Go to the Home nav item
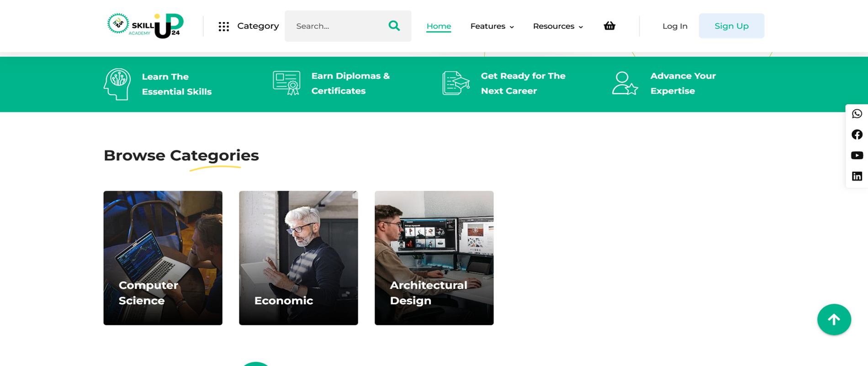868x366 pixels. (439, 26)
